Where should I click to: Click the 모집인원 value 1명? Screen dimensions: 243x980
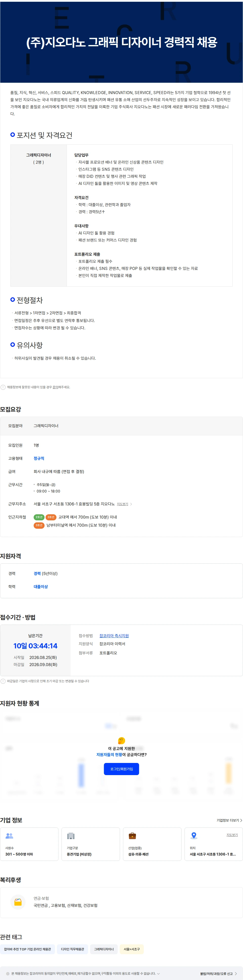pos(36,445)
